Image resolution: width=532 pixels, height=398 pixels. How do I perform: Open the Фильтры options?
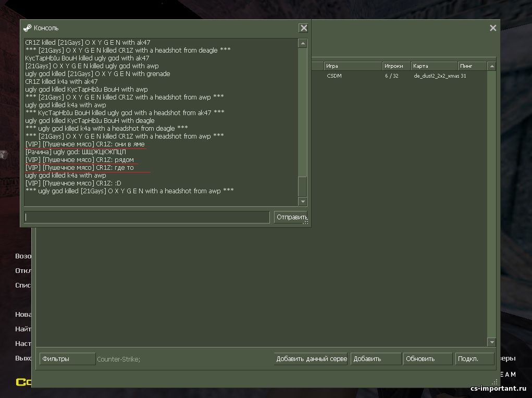(x=68, y=358)
